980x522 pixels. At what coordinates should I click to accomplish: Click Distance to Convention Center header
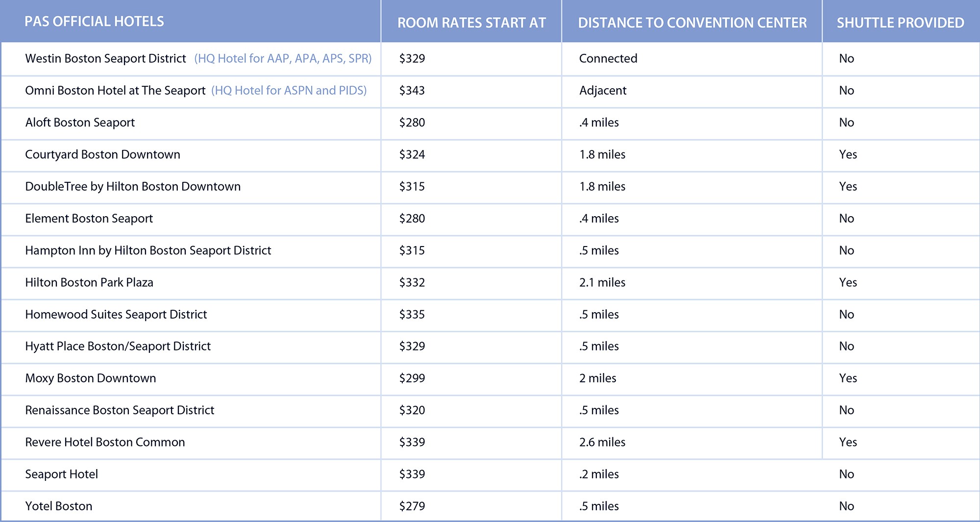pyautogui.click(x=692, y=23)
